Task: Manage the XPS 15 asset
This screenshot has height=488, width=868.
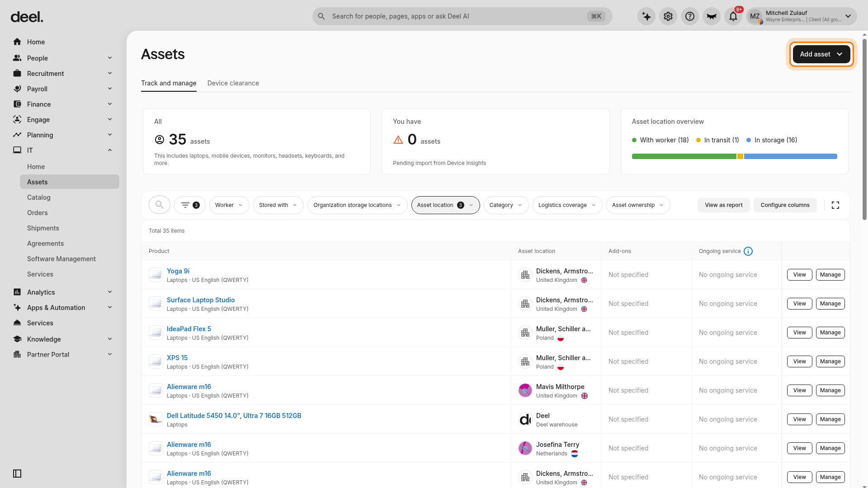Action: 830,361
